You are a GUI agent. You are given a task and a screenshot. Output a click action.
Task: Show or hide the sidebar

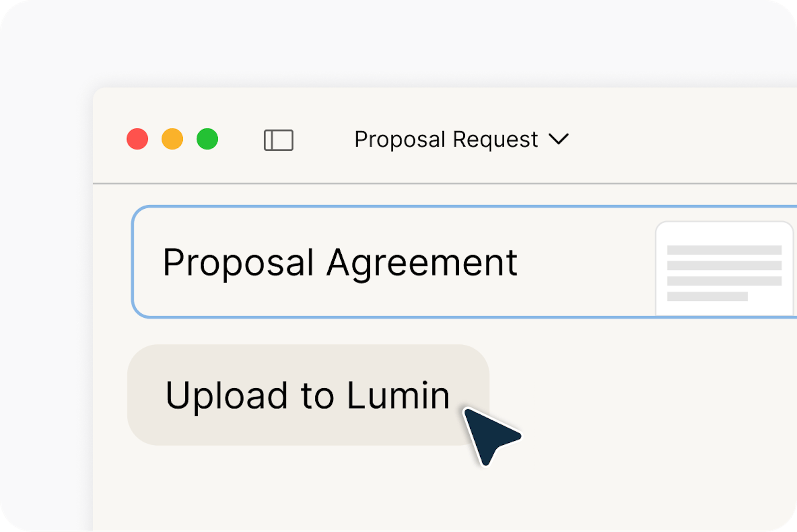click(x=278, y=140)
